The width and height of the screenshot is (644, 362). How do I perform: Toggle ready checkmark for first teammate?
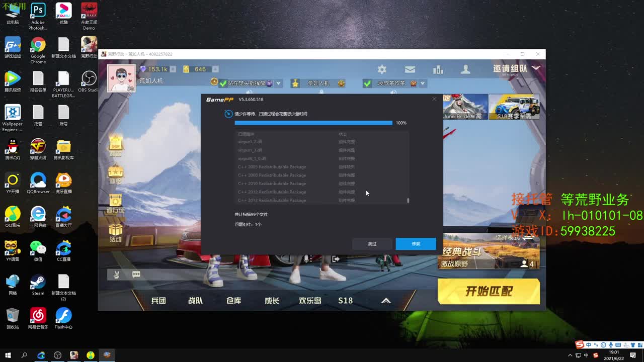coord(223,83)
